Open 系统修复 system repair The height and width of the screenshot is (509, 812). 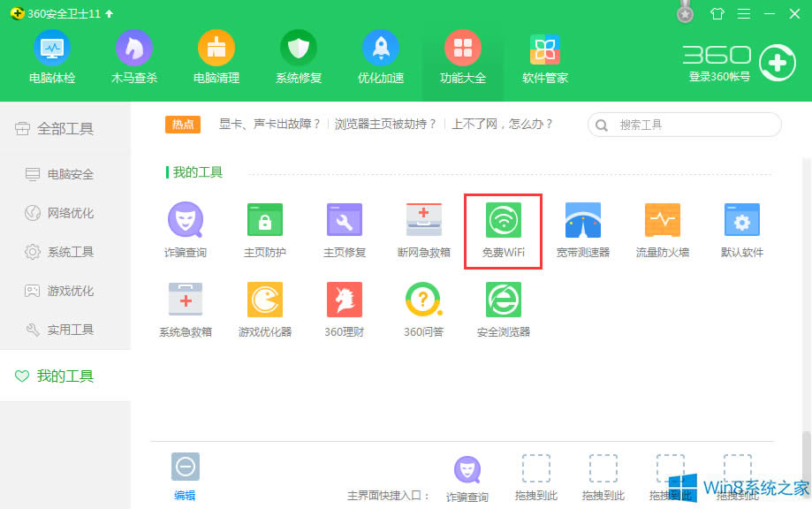[299, 57]
